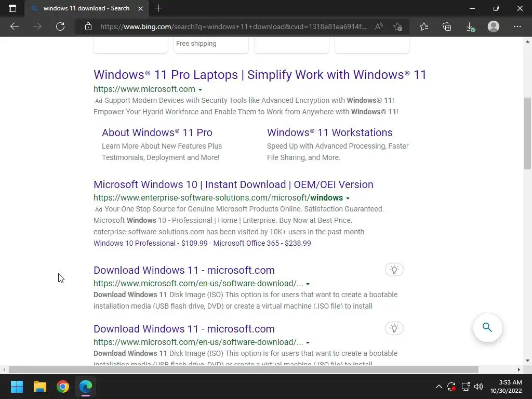532x399 pixels.
Task: Expand dropdown arrow by second software-download URL
Action: 308,343
